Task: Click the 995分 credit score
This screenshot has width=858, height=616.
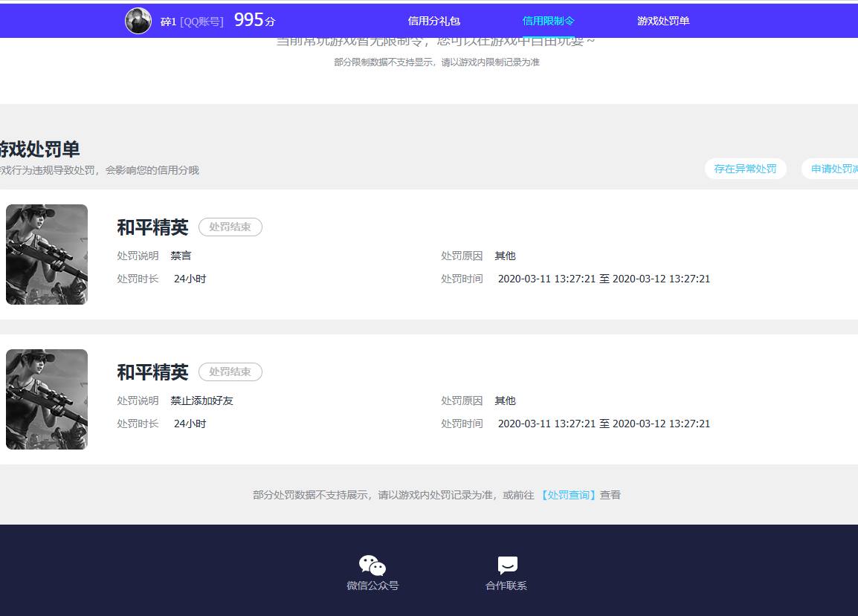Action: (x=254, y=20)
